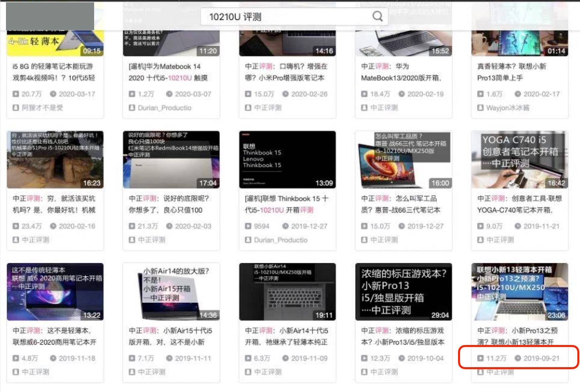Viewport: 580px width, 392px height.
Task: Click play-count icon beside 1.2万
Action: [x=132, y=94]
